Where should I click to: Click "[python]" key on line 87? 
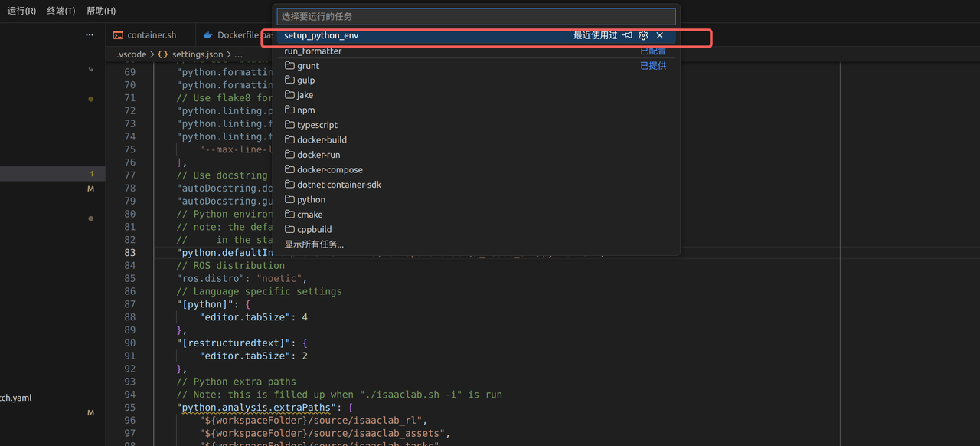point(205,304)
